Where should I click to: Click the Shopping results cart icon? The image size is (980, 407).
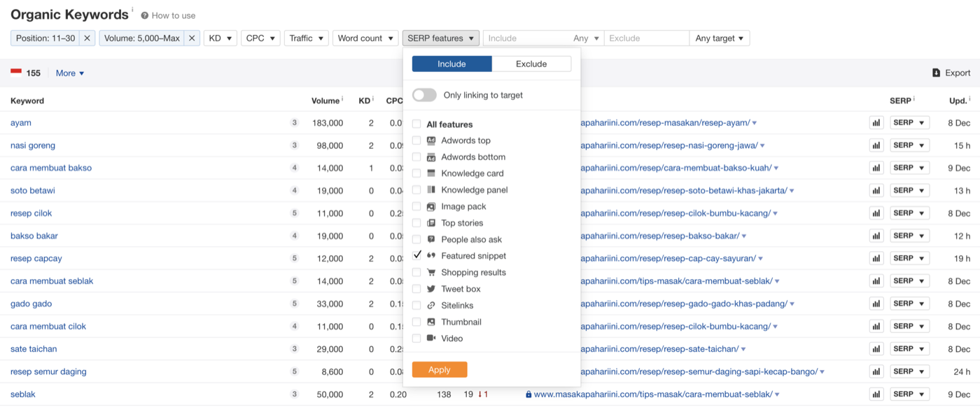click(x=431, y=273)
